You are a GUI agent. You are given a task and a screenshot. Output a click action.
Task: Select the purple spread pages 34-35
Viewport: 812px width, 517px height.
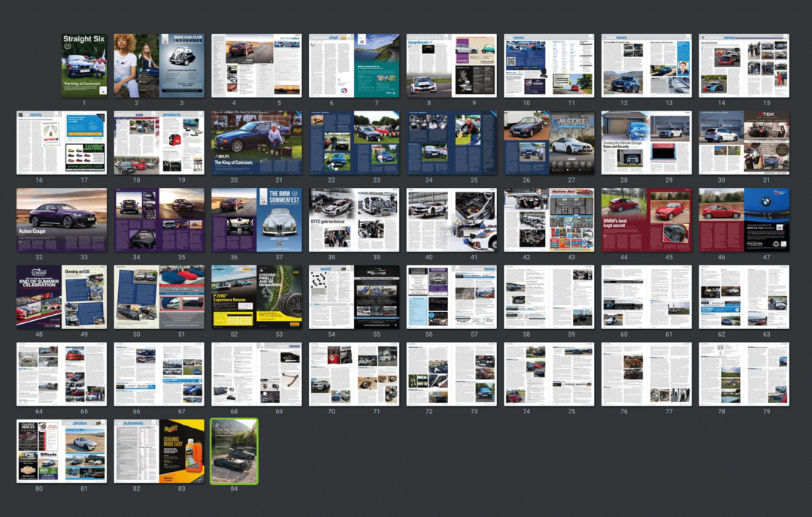tap(159, 220)
